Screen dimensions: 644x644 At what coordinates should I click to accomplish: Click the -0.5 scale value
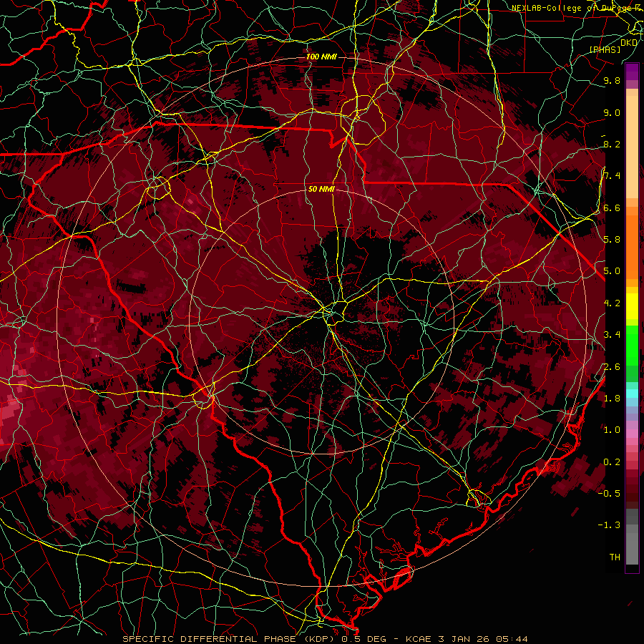tap(609, 494)
